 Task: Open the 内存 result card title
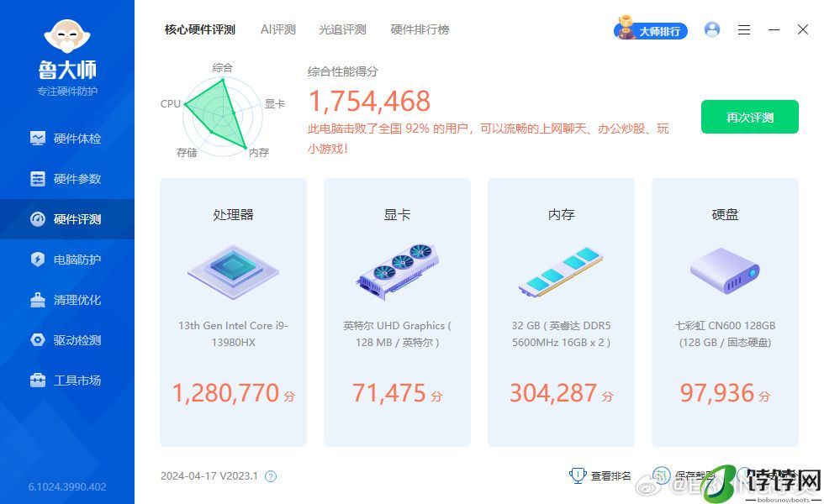point(562,214)
